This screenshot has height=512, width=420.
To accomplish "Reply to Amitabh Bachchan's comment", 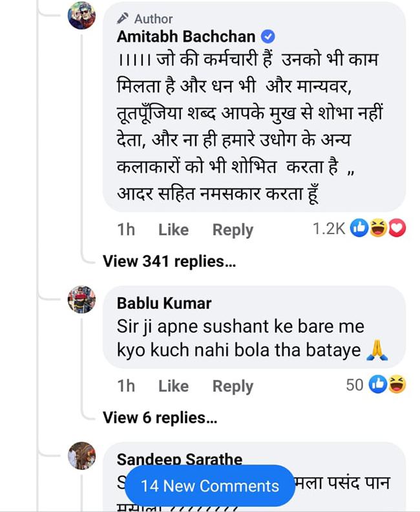I will click(x=233, y=229).
